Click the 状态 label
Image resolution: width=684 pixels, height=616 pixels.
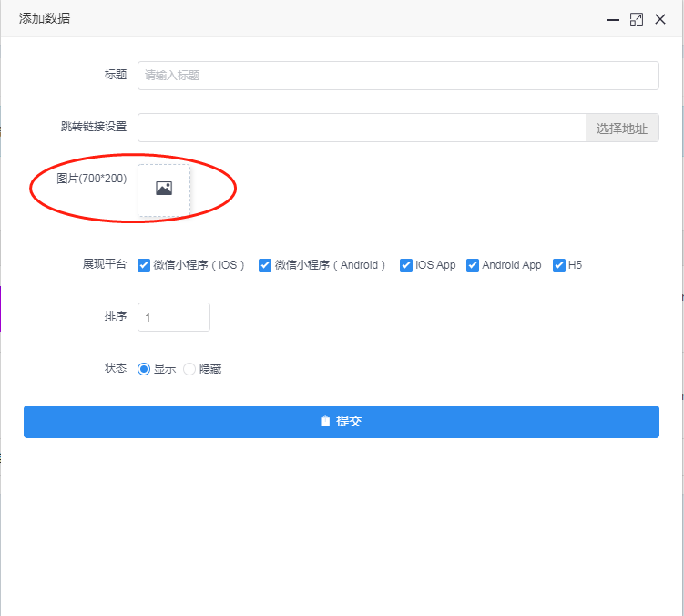116,368
